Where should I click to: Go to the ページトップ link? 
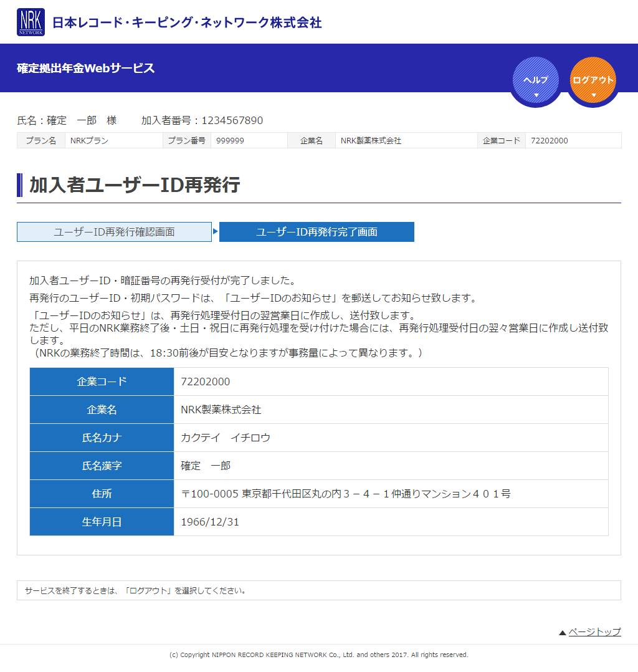[595, 631]
